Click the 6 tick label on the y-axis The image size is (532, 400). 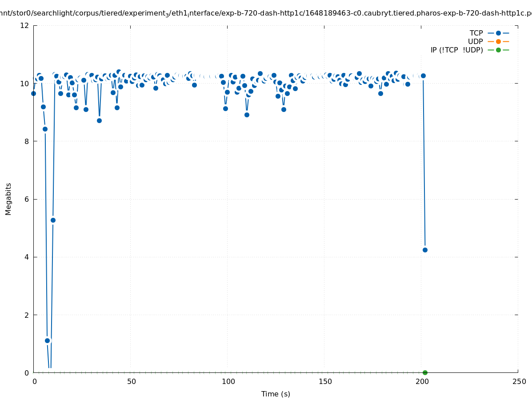pos(27,199)
